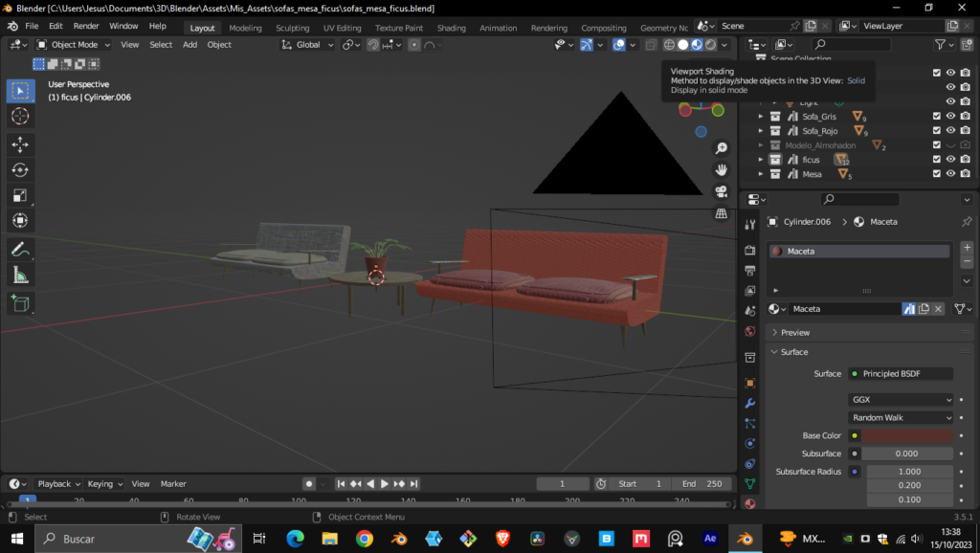
Task: Open the Random Walk subsurface dropdown
Action: coord(901,417)
